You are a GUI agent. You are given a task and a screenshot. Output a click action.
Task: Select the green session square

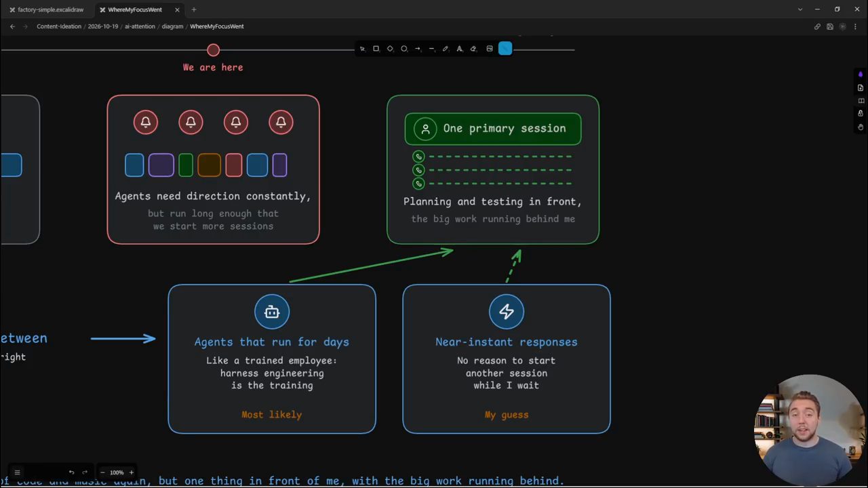[186, 165]
